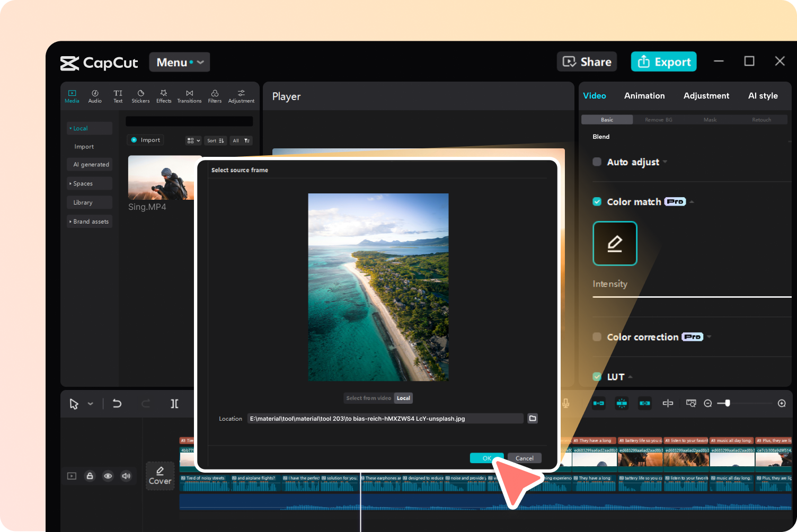797x532 pixels.
Task: Enable the Auto adjust checkbox
Action: [597, 162]
